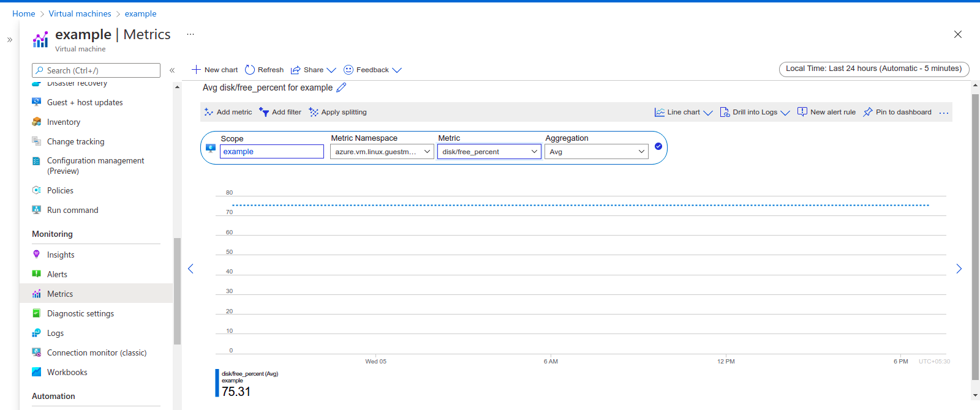Shift chart time range forward with right arrow

pos(959,269)
